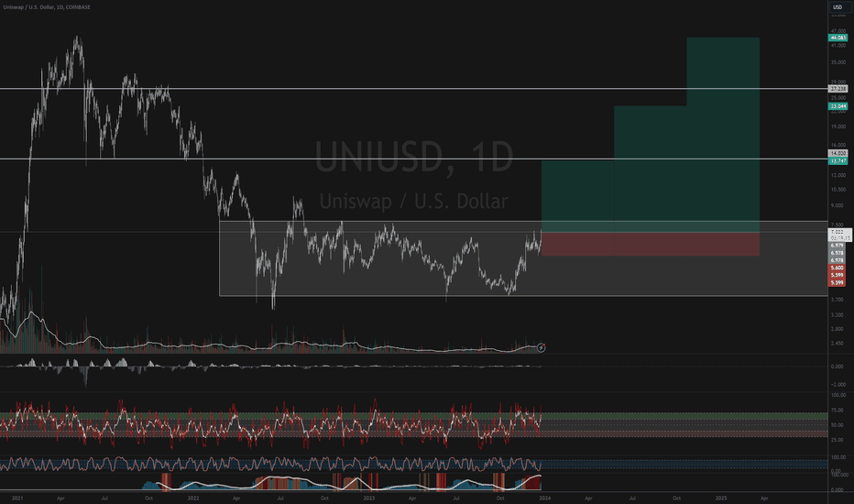Select the red stop-loss zone of the position
Screen dimensions: 854x504
pos(651,244)
